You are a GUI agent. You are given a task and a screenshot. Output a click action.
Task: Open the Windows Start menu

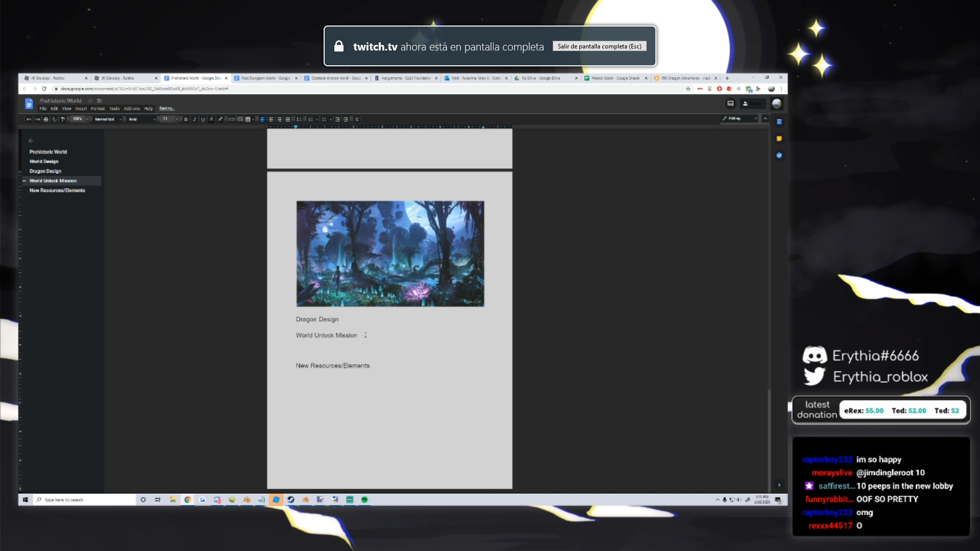[x=25, y=500]
